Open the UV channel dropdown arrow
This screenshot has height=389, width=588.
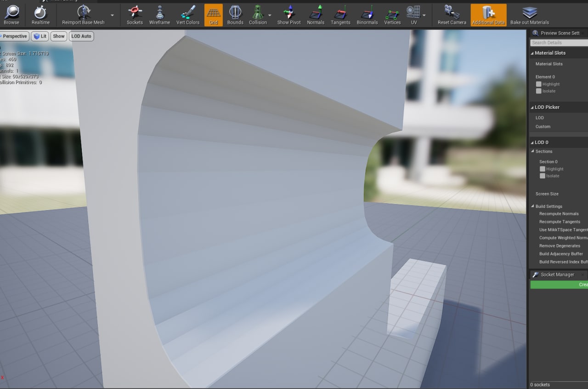pyautogui.click(x=424, y=15)
